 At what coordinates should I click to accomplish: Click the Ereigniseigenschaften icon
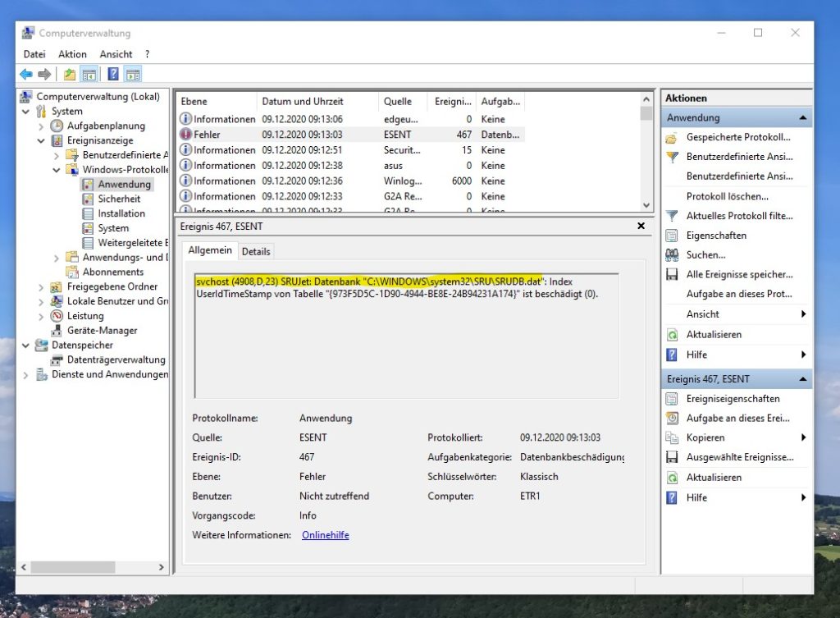pos(672,399)
